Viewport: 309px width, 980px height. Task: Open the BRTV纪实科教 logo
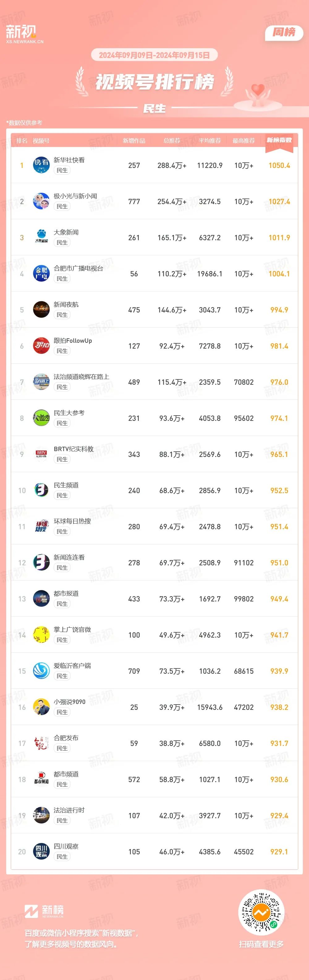[41, 454]
